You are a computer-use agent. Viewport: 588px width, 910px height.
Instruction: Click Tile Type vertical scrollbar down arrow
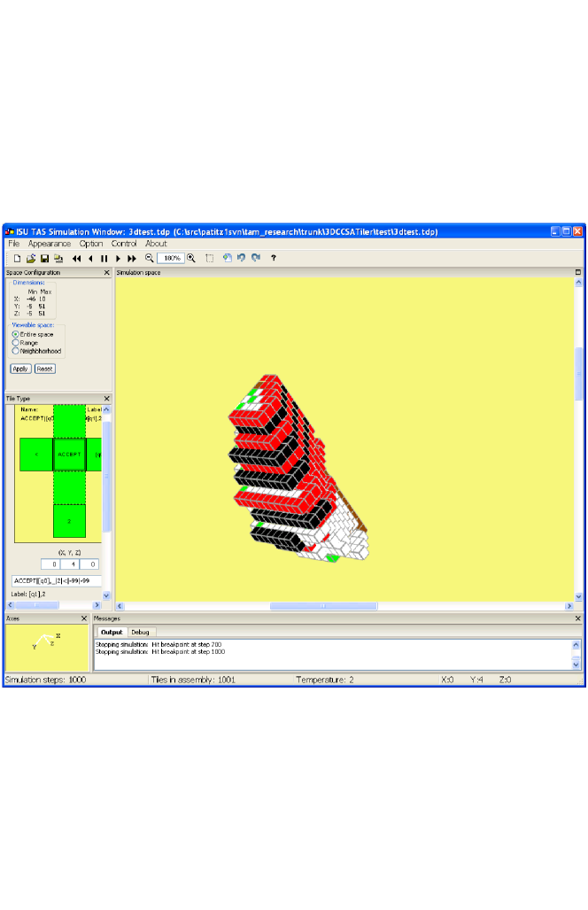point(106,595)
